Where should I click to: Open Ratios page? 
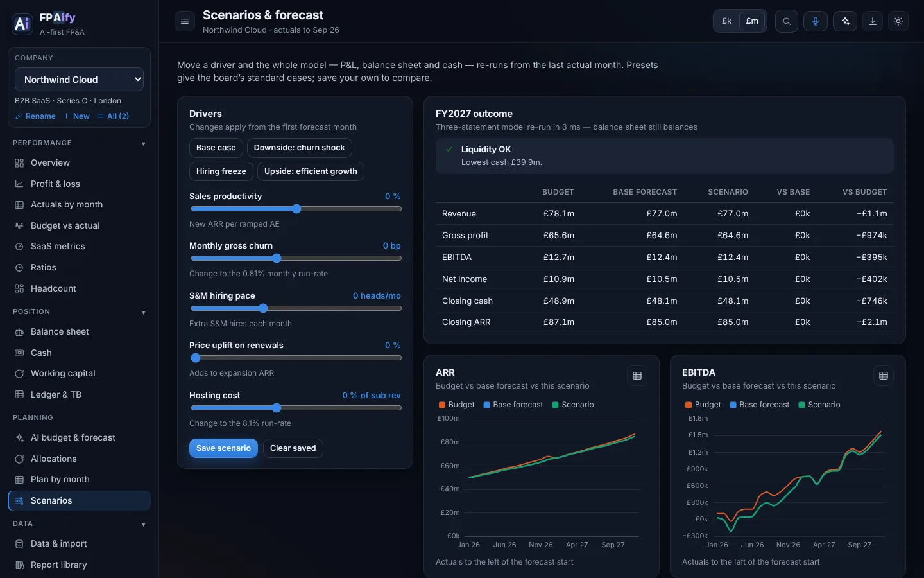pyautogui.click(x=79, y=268)
